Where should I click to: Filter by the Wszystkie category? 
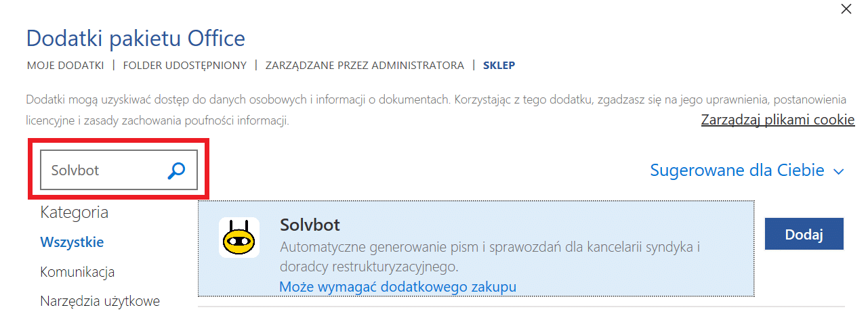(72, 242)
